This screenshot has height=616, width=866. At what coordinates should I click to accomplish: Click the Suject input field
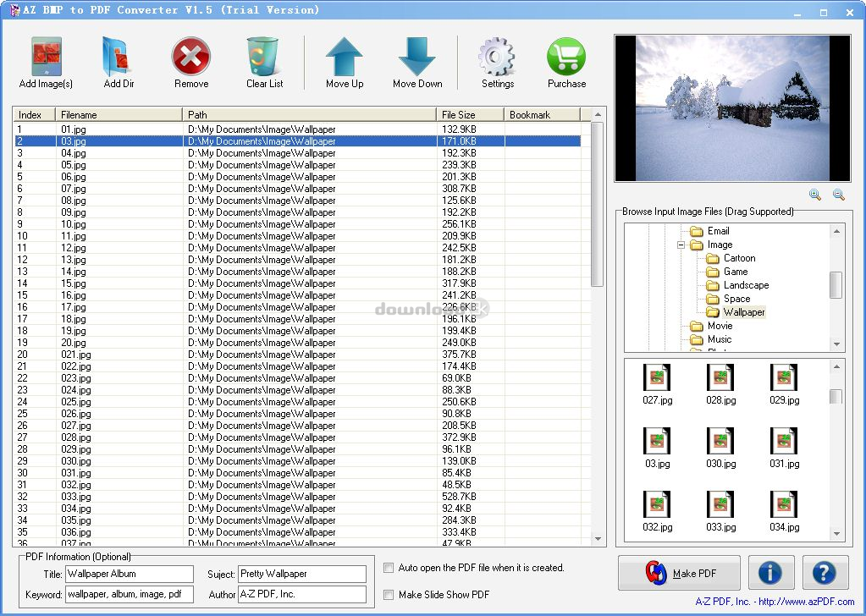pyautogui.click(x=302, y=574)
